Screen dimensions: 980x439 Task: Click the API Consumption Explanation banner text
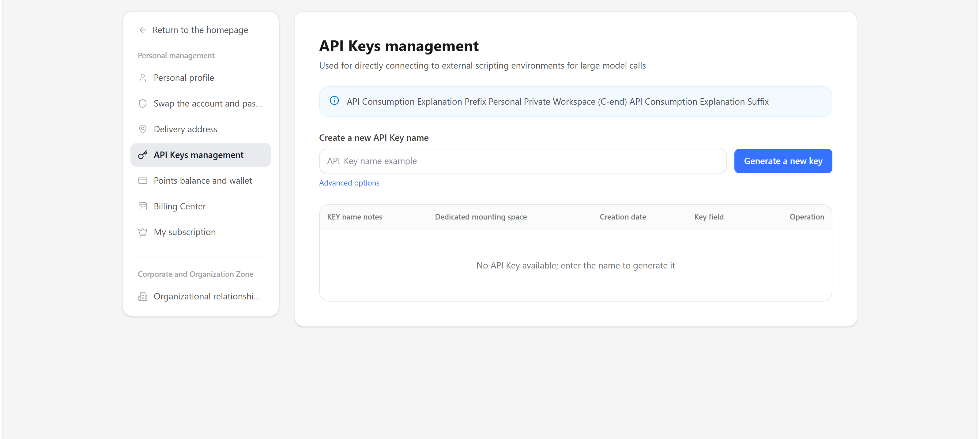coord(557,102)
